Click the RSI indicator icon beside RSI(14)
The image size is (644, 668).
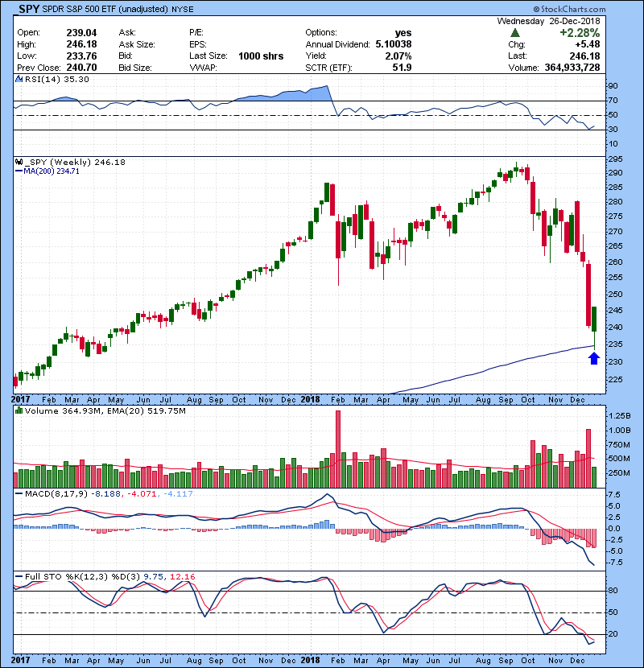(19, 79)
